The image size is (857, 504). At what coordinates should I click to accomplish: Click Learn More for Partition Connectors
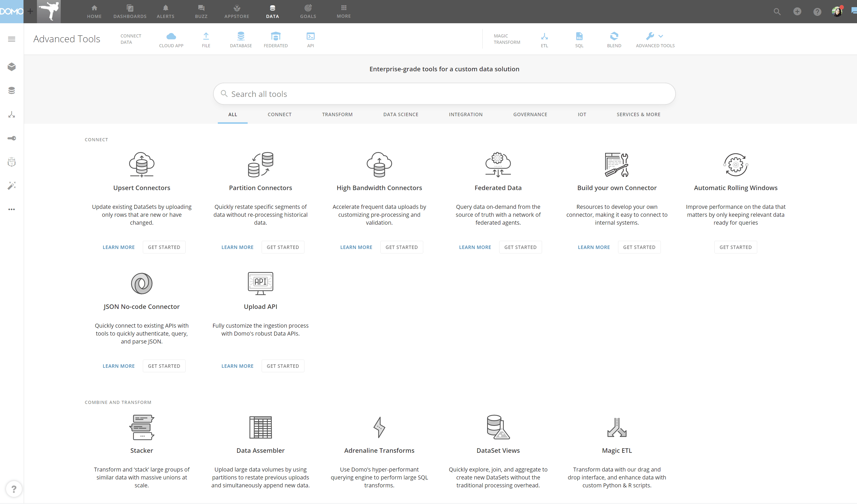click(x=237, y=247)
